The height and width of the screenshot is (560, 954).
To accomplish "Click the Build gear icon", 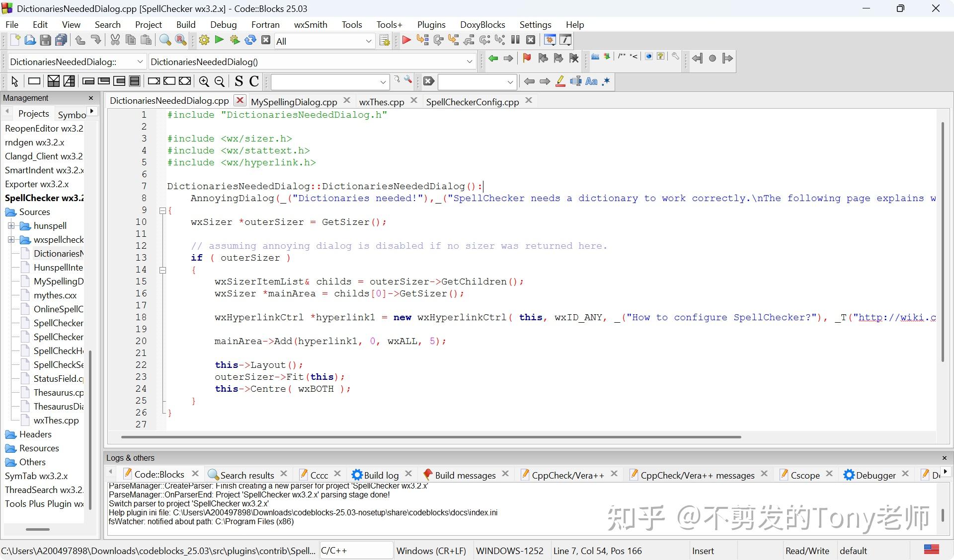I will pyautogui.click(x=204, y=40).
